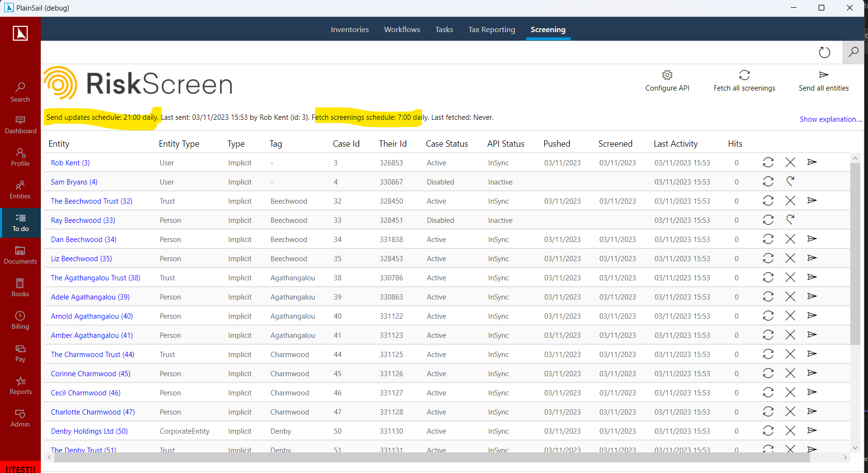The height and width of the screenshot is (473, 868).
Task: Re-enable Sam Bryans with undo icon
Action: click(x=790, y=181)
